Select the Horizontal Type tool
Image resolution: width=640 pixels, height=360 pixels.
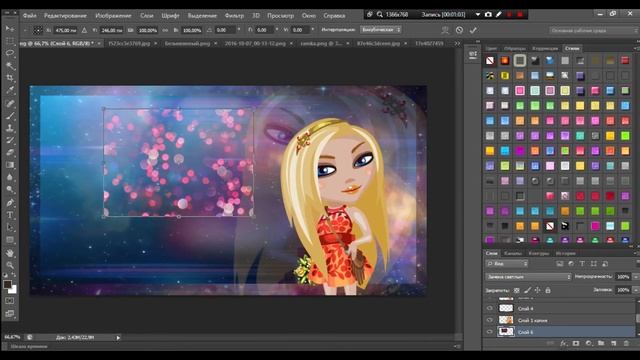(x=10, y=215)
